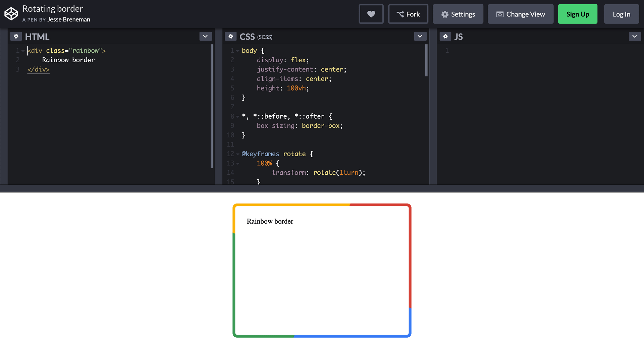Click the 'Rainbow border' preview text
The height and width of the screenshot is (343, 644).
tap(270, 221)
